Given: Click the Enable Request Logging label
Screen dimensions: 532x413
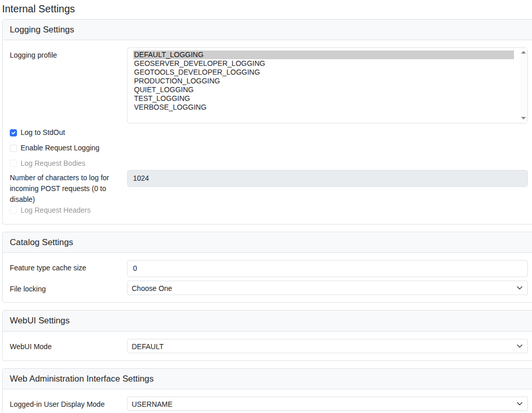Looking at the screenshot, I should pos(60,148).
